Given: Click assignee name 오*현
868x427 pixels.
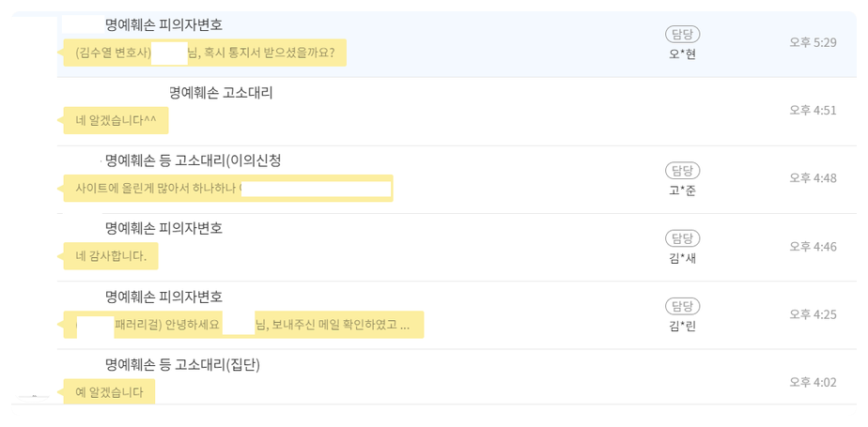Looking at the screenshot, I should coord(682,53).
